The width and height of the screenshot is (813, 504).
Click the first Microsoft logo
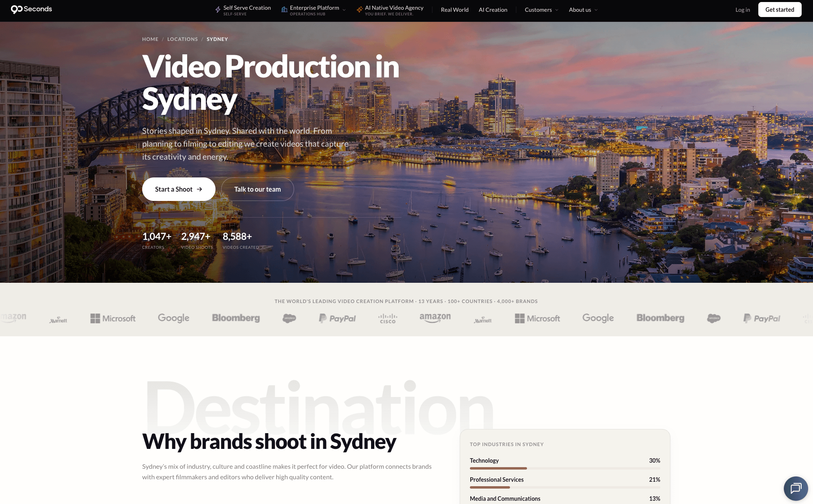[x=113, y=318]
